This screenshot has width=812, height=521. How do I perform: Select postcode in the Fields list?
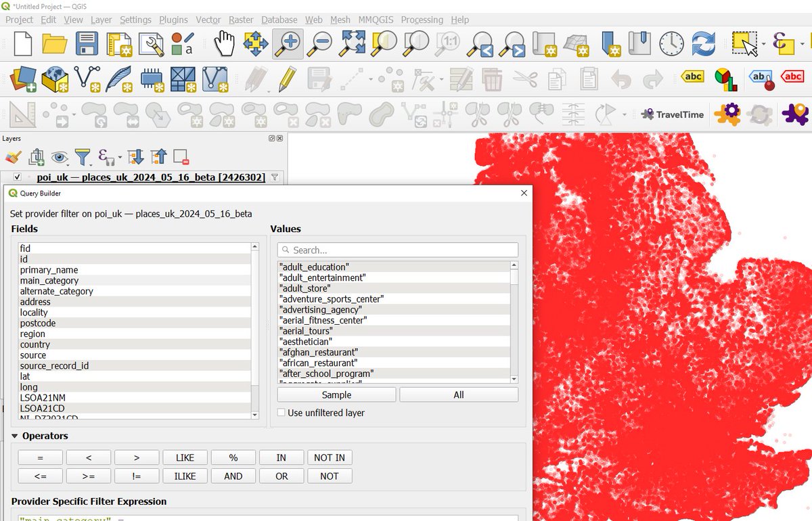(134, 323)
